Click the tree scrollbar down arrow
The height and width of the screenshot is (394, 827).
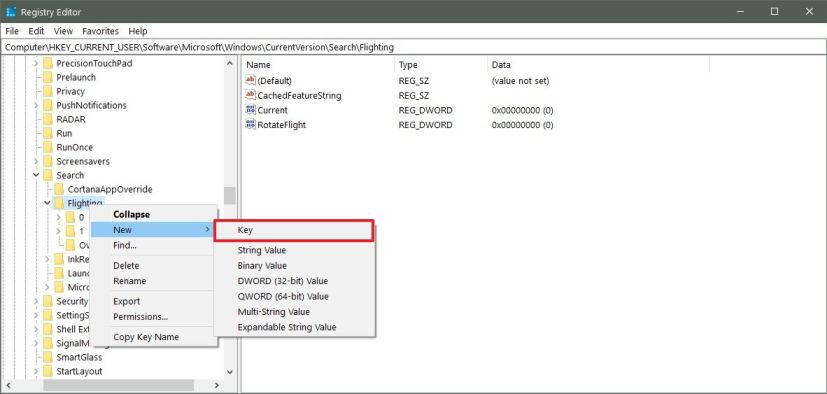point(229,372)
